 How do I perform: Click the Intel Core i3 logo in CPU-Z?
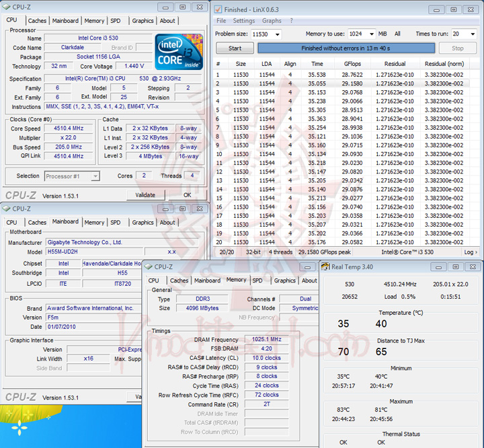(179, 52)
